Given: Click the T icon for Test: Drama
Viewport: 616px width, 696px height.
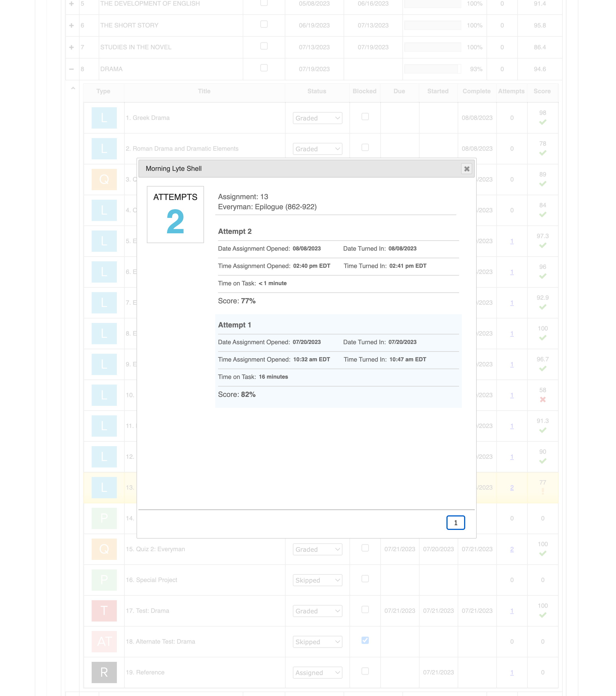Looking at the screenshot, I should click(x=104, y=611).
